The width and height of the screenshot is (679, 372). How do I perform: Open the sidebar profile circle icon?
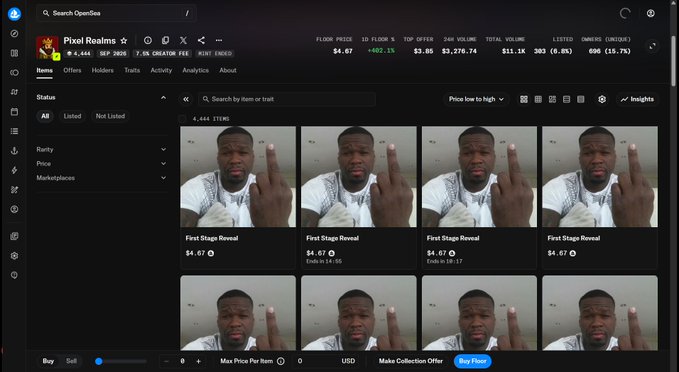[x=14, y=209]
